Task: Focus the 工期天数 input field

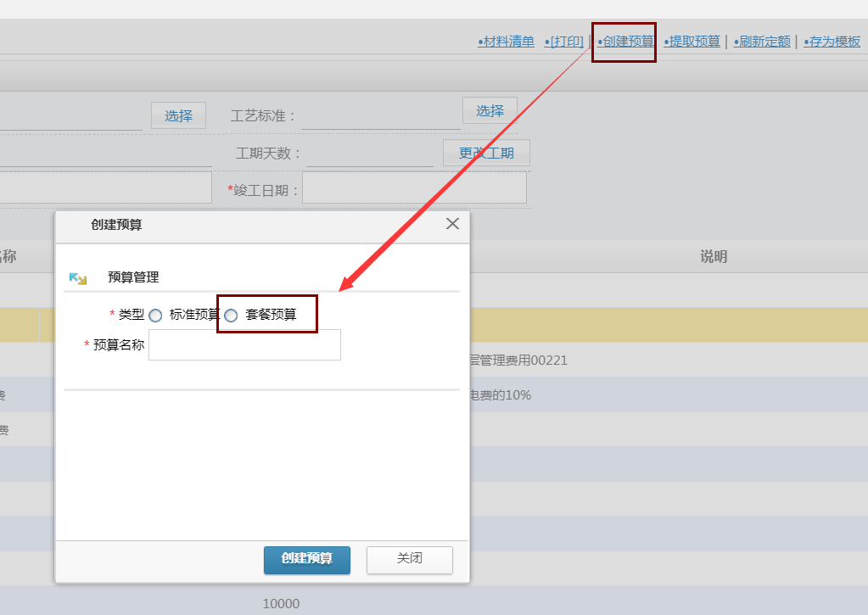Action: 370,154
